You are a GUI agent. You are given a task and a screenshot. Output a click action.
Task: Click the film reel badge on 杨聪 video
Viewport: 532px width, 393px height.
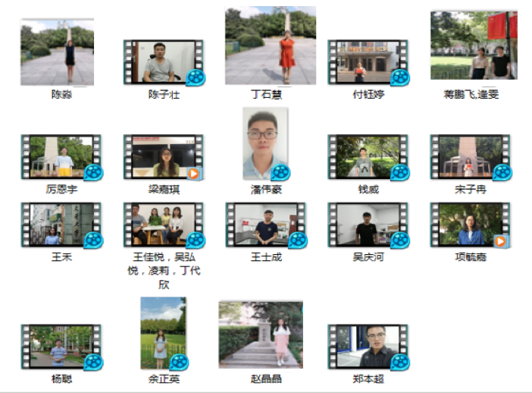coord(92,362)
